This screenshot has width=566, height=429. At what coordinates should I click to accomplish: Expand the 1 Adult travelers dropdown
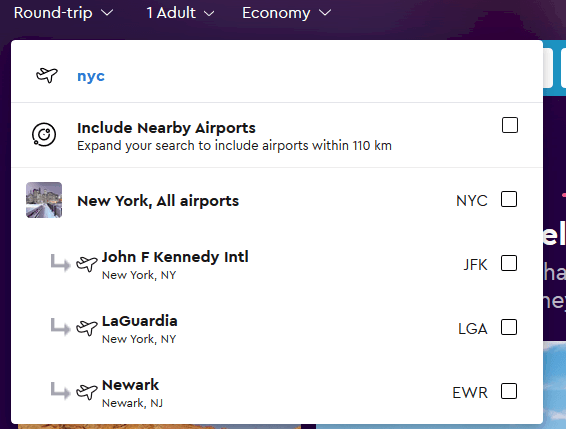coord(180,13)
